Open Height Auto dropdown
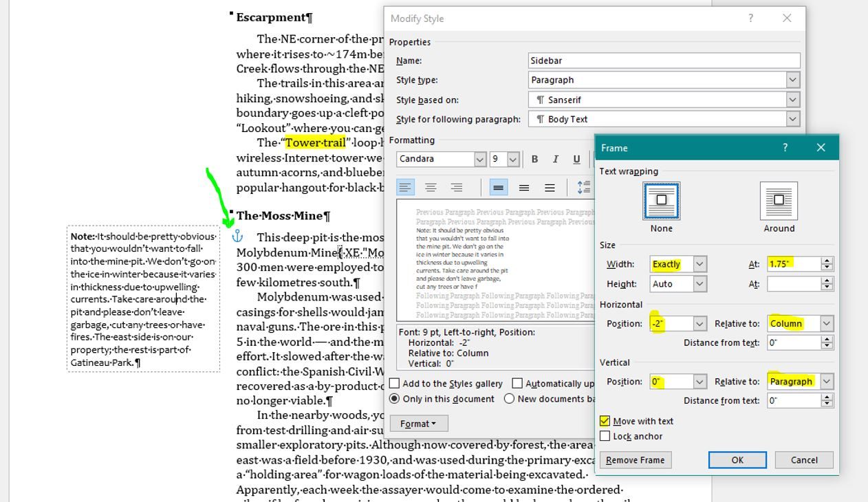The width and height of the screenshot is (868, 502). point(699,284)
